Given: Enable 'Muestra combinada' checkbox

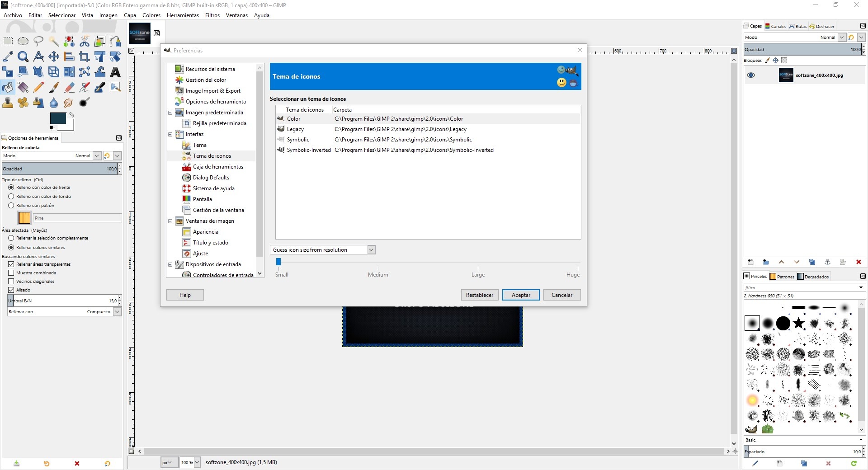Looking at the screenshot, I should (x=11, y=273).
